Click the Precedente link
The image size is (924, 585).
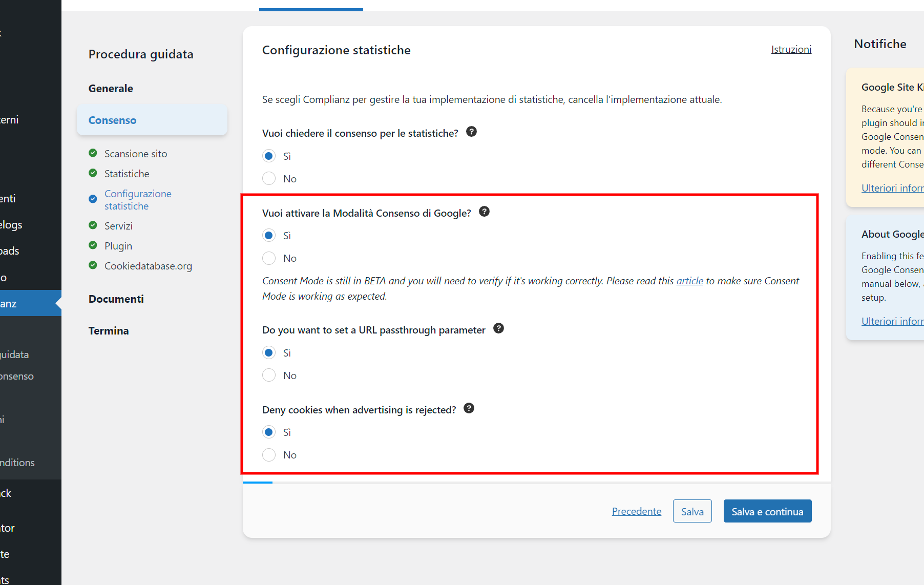coord(636,511)
